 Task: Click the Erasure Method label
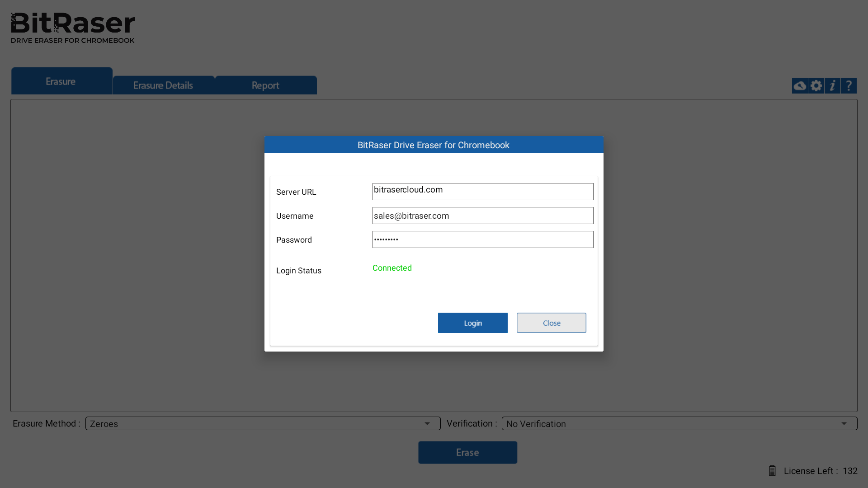pos(47,423)
